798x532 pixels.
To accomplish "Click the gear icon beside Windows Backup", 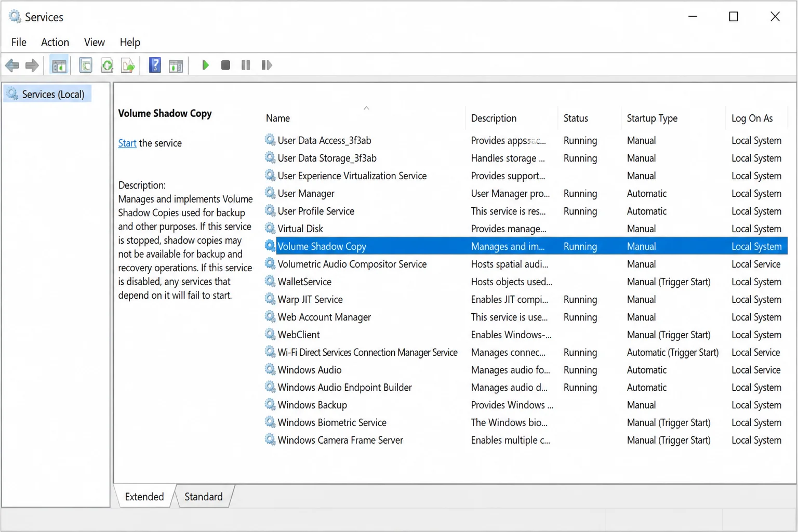I will pyautogui.click(x=270, y=405).
